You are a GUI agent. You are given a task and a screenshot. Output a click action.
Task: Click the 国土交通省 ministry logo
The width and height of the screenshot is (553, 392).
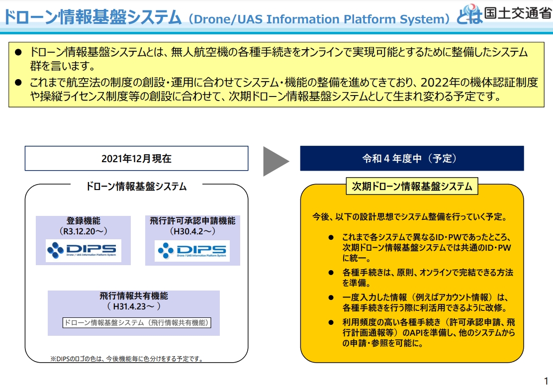click(x=508, y=13)
